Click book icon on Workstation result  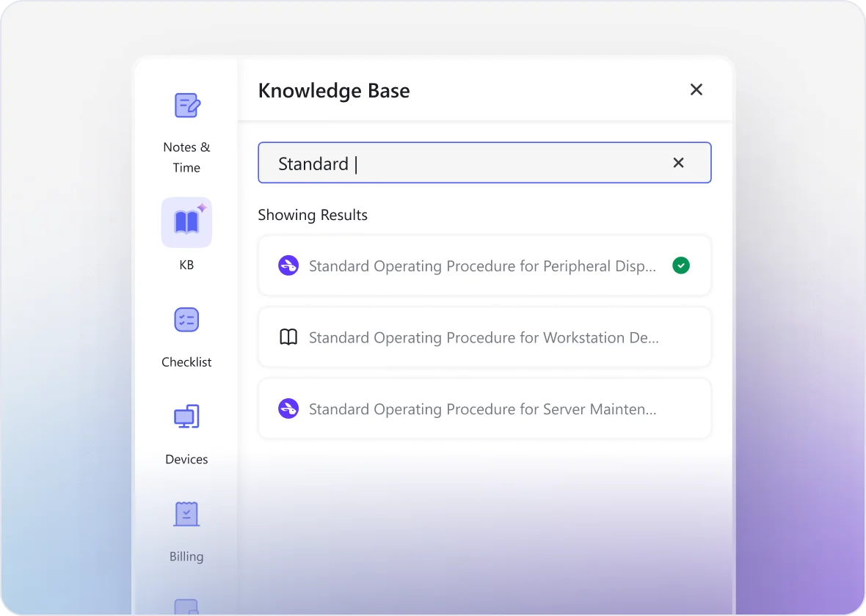click(x=288, y=337)
